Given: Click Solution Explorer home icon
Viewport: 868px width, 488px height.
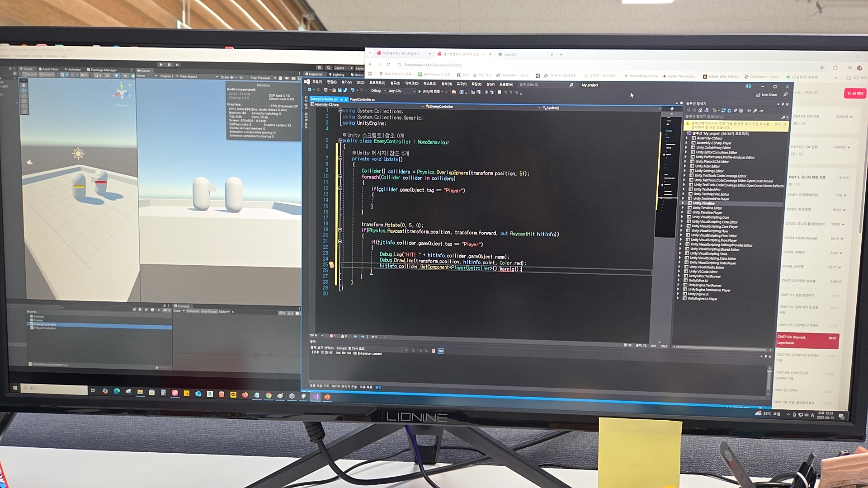Looking at the screenshot, I should [x=700, y=110].
